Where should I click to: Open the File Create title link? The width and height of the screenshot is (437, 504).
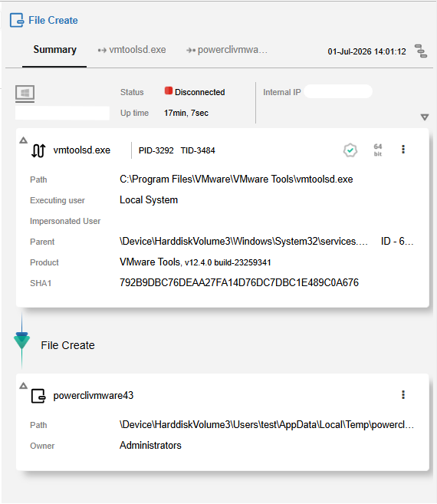(x=53, y=20)
